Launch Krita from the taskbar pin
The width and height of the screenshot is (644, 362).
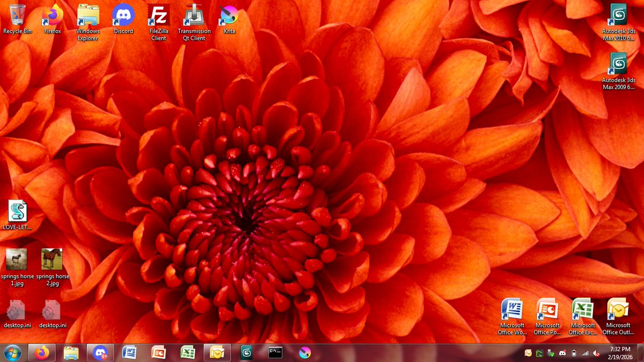tap(305, 353)
